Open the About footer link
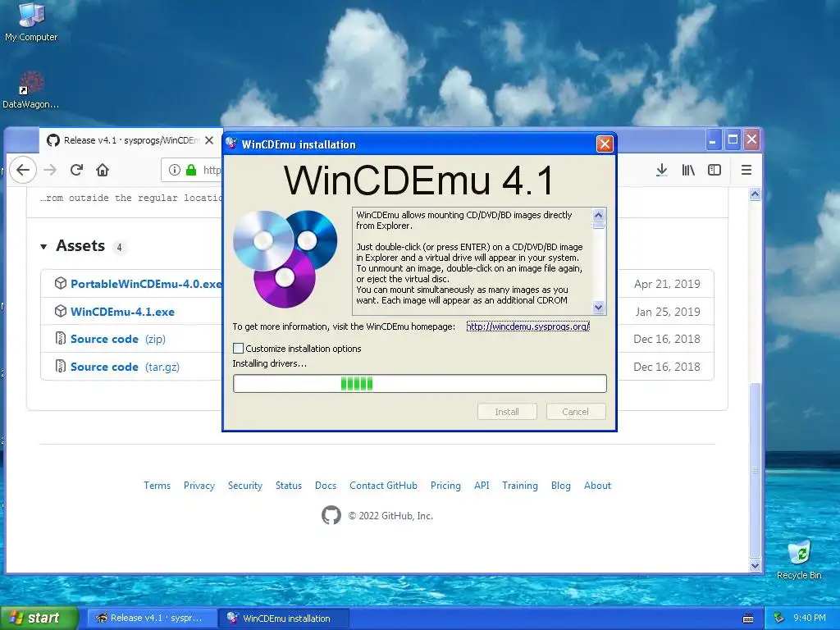 pos(597,486)
